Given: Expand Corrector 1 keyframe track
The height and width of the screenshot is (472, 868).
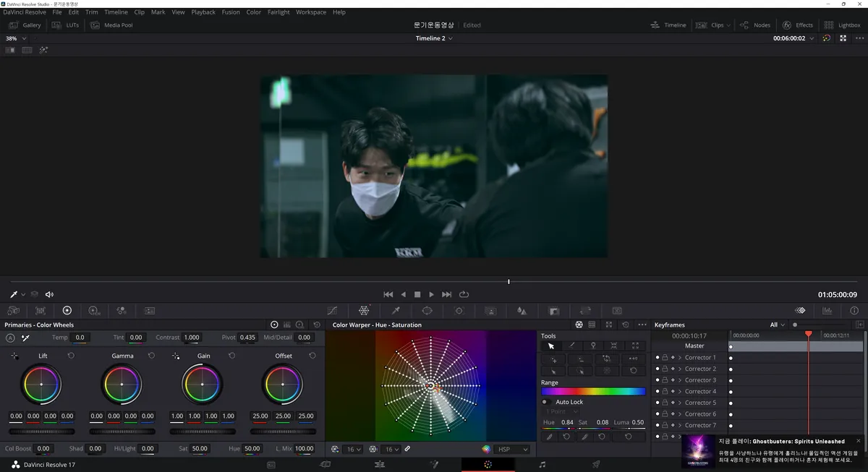Looking at the screenshot, I should pos(680,357).
